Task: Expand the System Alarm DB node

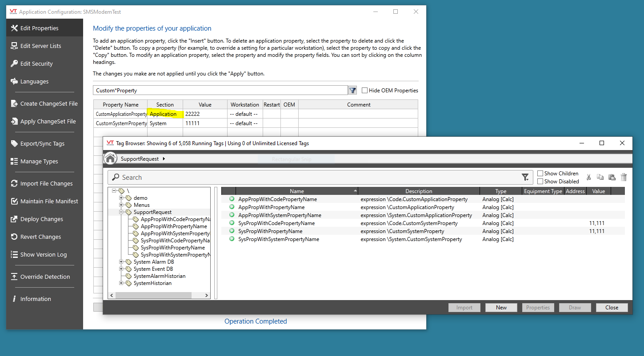Action: click(x=121, y=262)
